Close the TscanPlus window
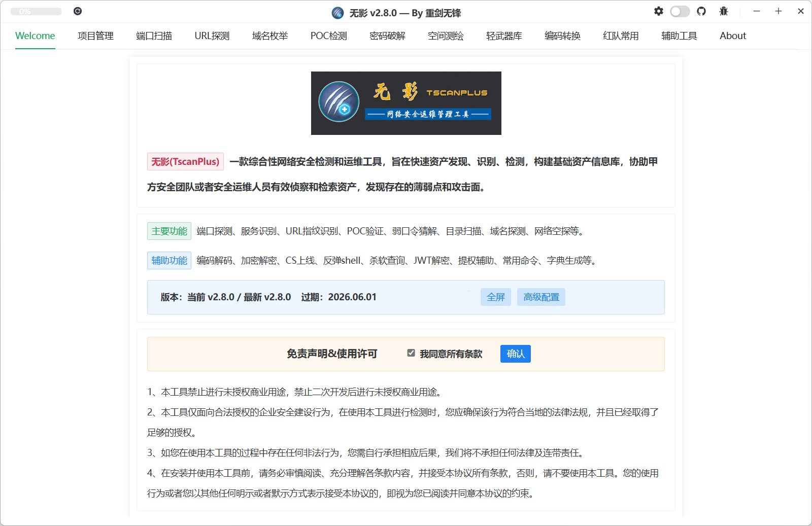Image resolution: width=812 pixels, height=526 pixels. pyautogui.click(x=801, y=11)
